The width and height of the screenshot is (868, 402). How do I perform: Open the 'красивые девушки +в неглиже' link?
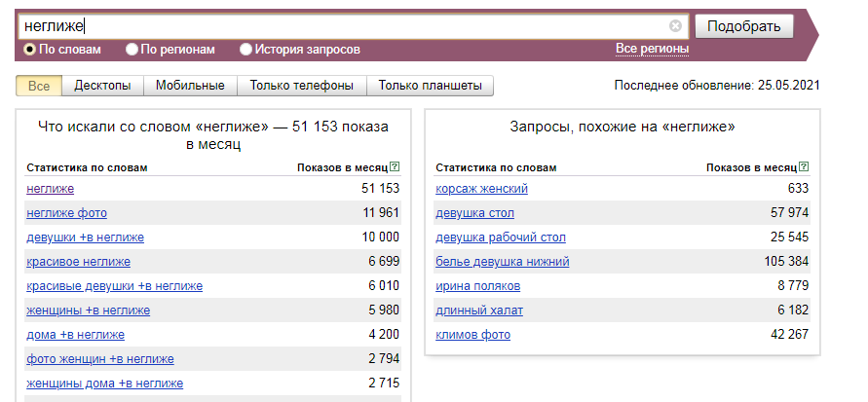coord(114,286)
